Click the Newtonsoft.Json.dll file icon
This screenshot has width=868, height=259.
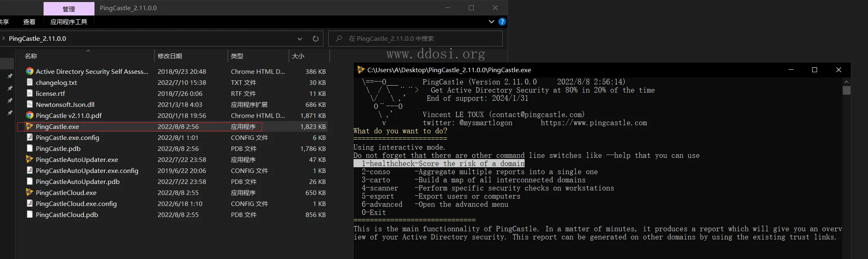30,104
